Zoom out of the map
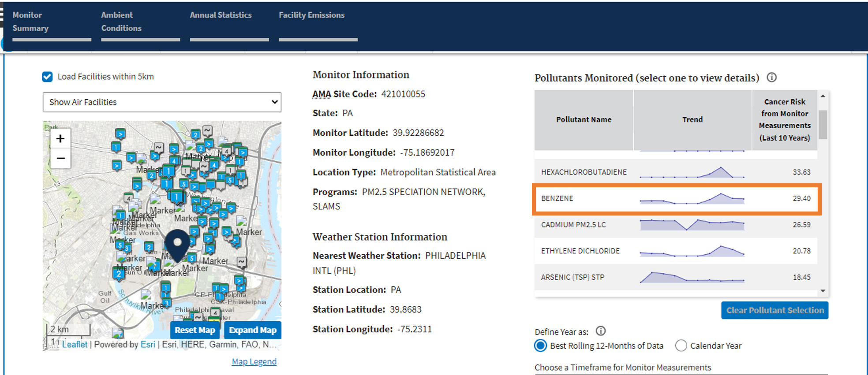This screenshot has height=375, width=868. 60,158
